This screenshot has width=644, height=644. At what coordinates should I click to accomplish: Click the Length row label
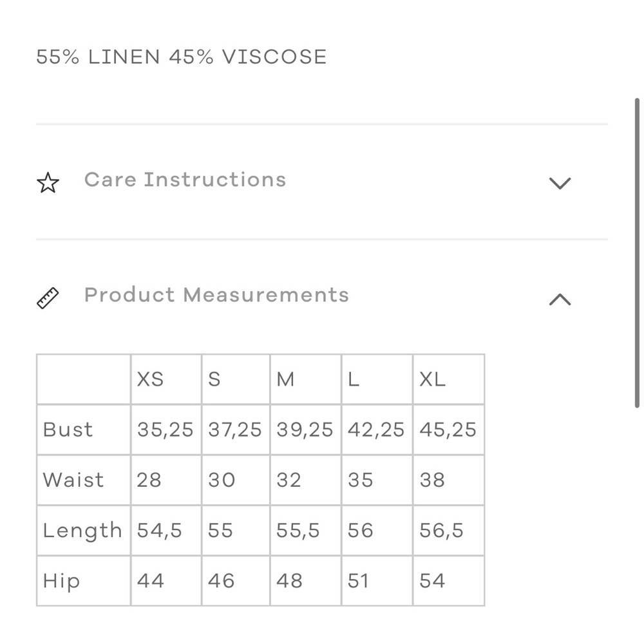[x=84, y=530]
